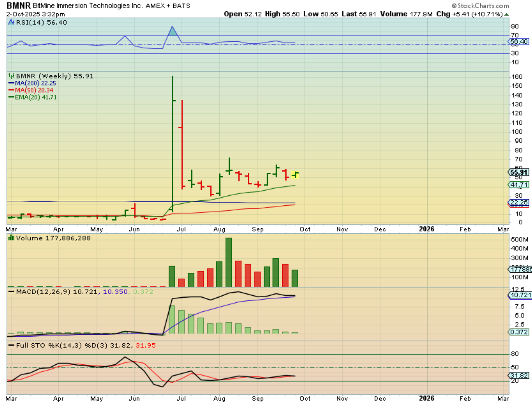The image size is (532, 403).
Task: Click the blue RSI indicator icon
Action: (x=11, y=22)
